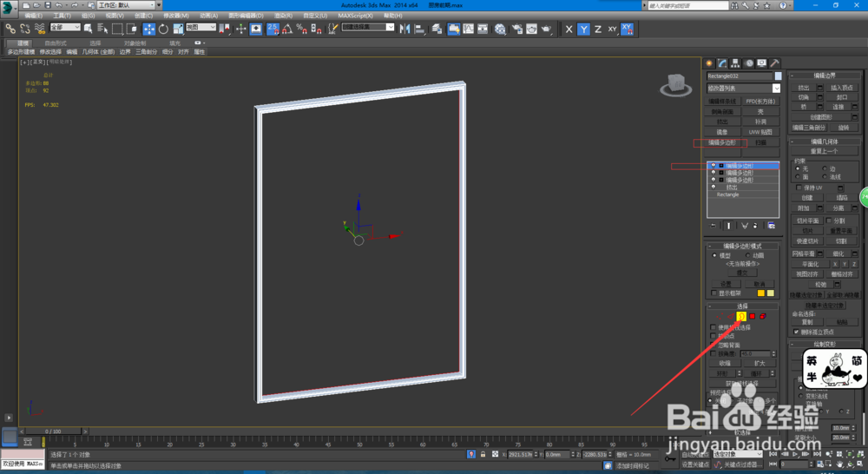Open the Render Setup teapot icon
This screenshot has width=868, height=474.
(517, 29)
